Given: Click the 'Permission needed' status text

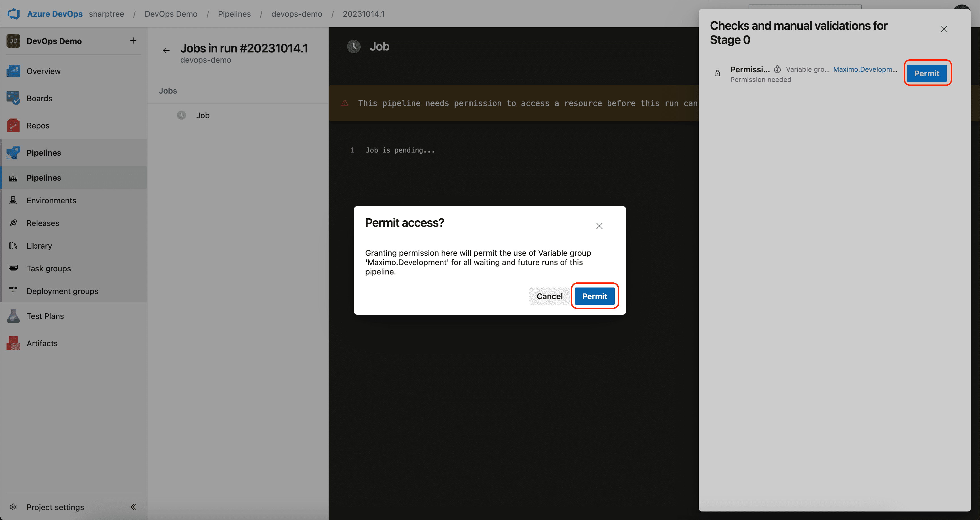Looking at the screenshot, I should pyautogui.click(x=761, y=79).
